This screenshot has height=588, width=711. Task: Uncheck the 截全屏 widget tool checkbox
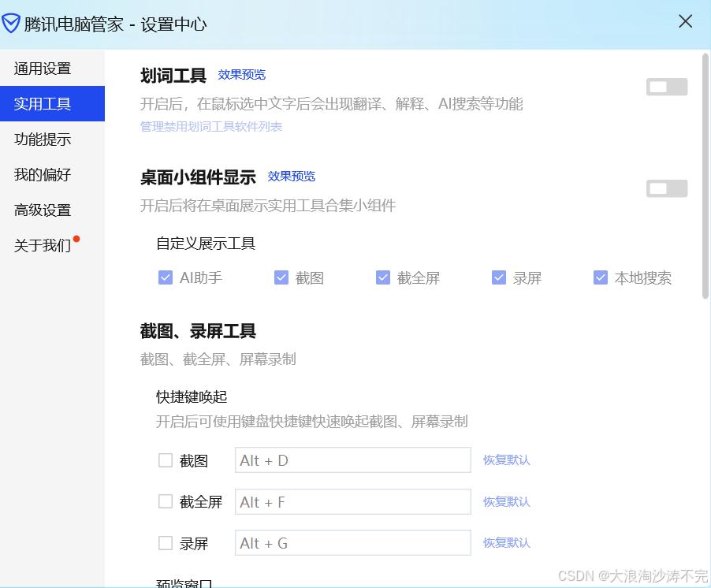tap(383, 277)
